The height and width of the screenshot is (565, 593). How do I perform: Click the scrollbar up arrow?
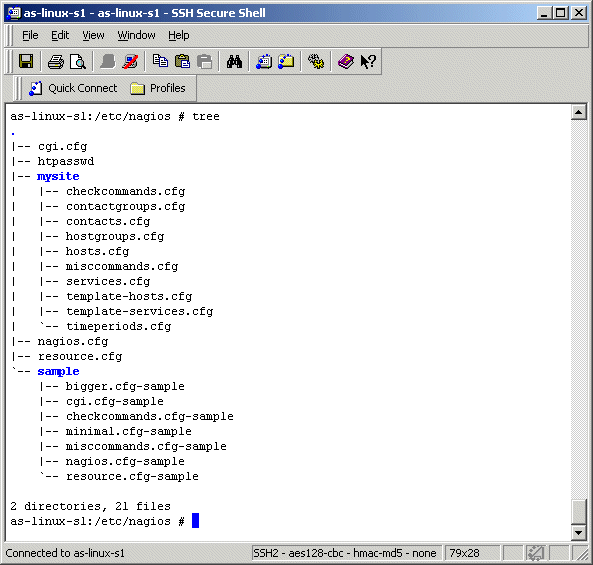[579, 112]
